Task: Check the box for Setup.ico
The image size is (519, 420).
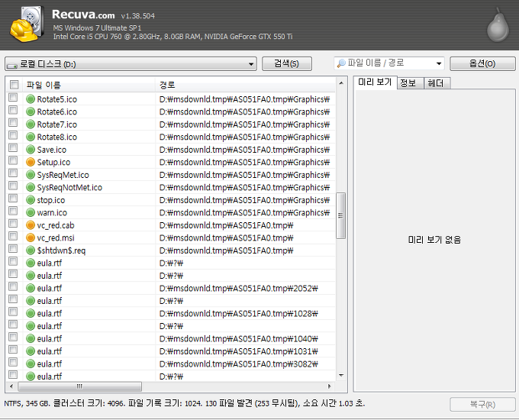Action: pos(13,160)
